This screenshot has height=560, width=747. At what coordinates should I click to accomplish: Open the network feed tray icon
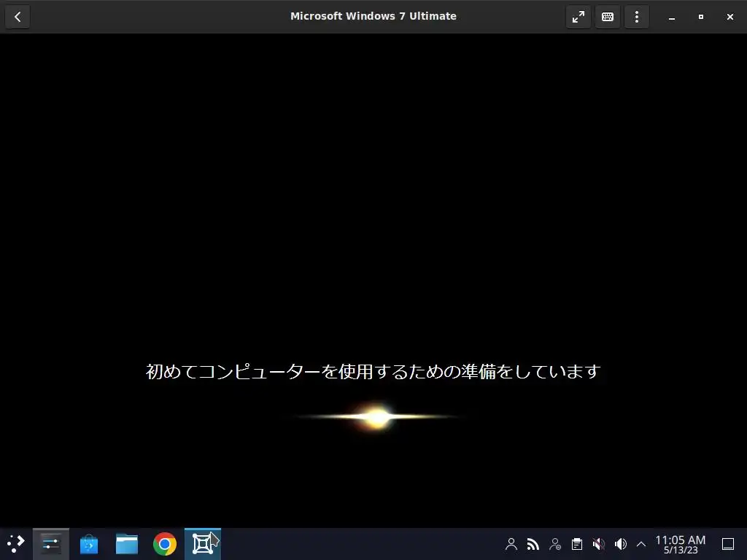click(x=533, y=544)
